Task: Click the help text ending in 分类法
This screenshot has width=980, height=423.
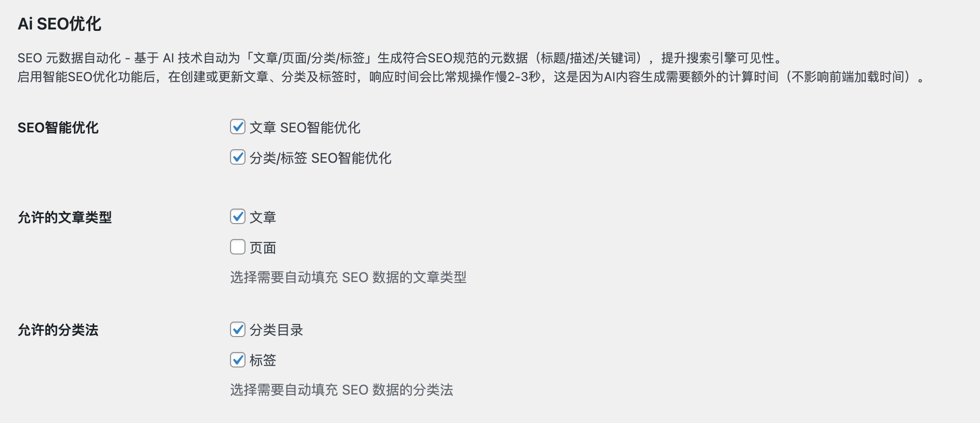Action: tap(341, 390)
